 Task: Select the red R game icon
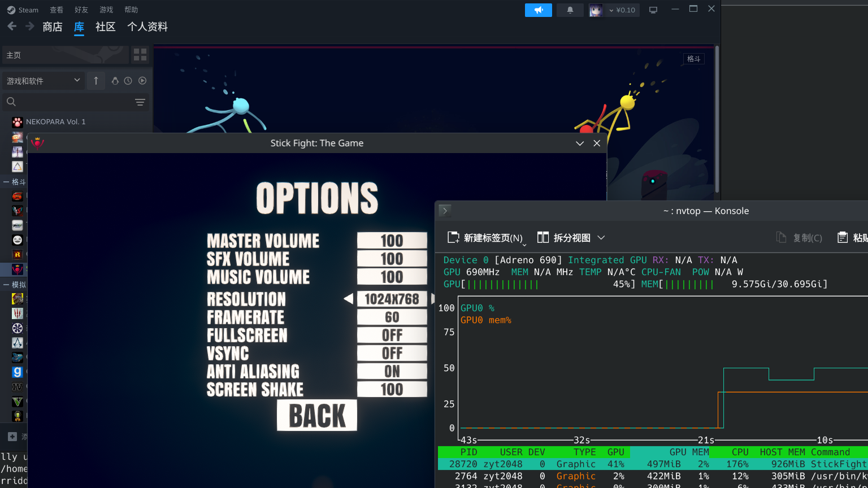coord(18,255)
